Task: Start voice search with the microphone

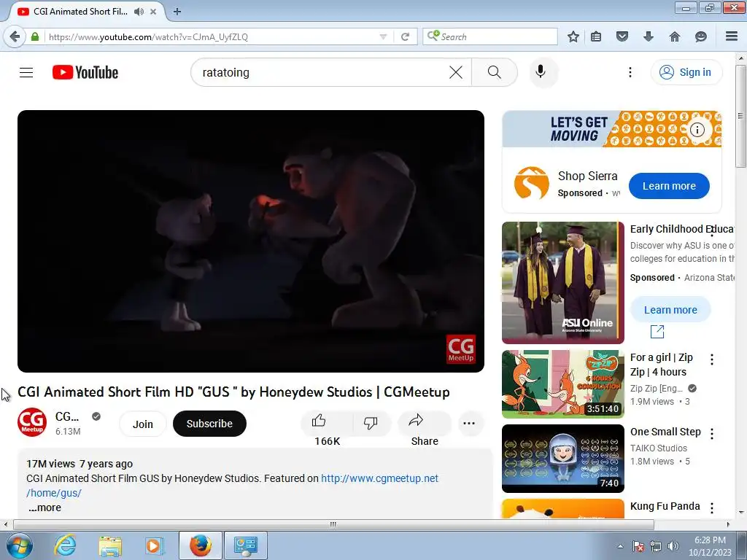Action: (x=541, y=72)
